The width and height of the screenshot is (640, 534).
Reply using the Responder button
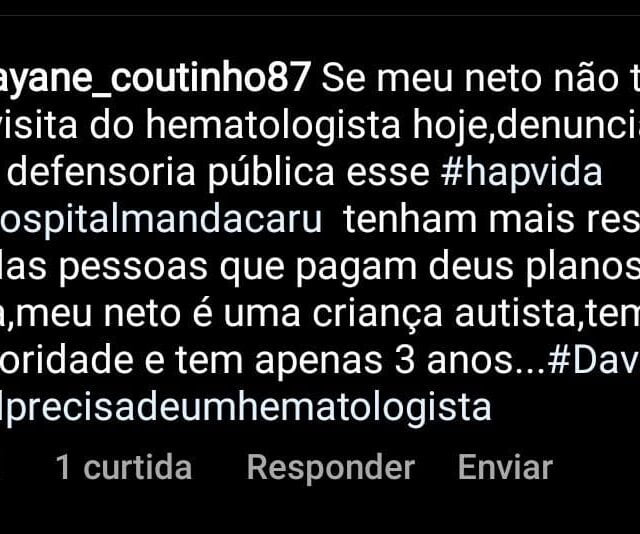point(331,468)
